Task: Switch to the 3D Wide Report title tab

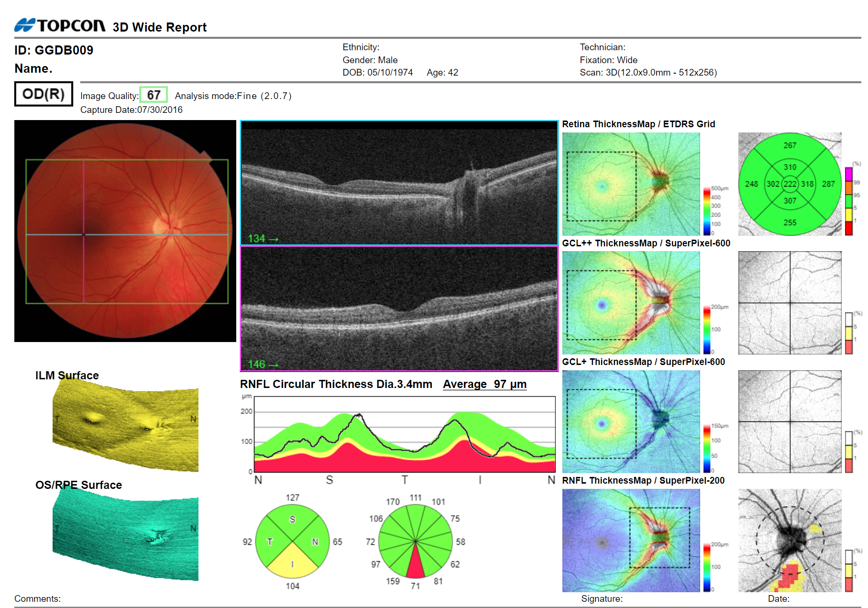Action: 159,27
